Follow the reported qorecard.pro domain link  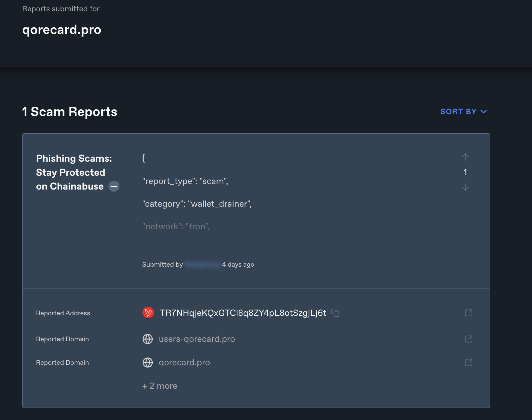pos(184,363)
